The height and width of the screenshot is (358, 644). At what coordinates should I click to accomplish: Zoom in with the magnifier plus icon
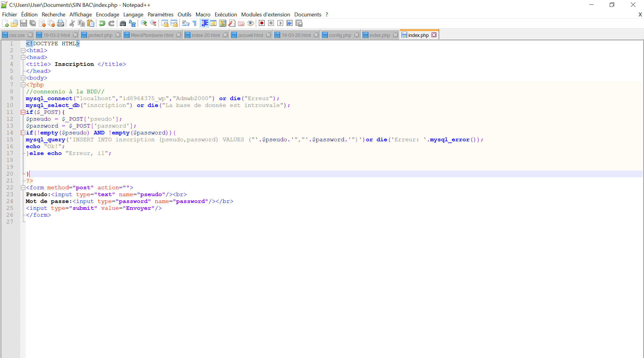144,23
